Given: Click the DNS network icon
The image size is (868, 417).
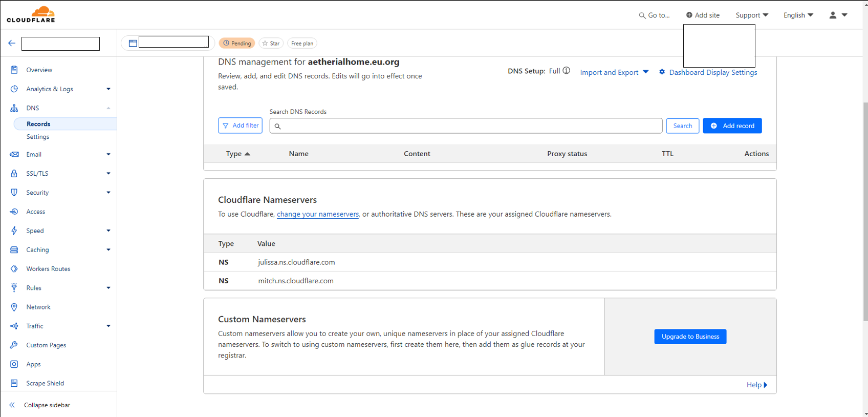Looking at the screenshot, I should point(14,108).
